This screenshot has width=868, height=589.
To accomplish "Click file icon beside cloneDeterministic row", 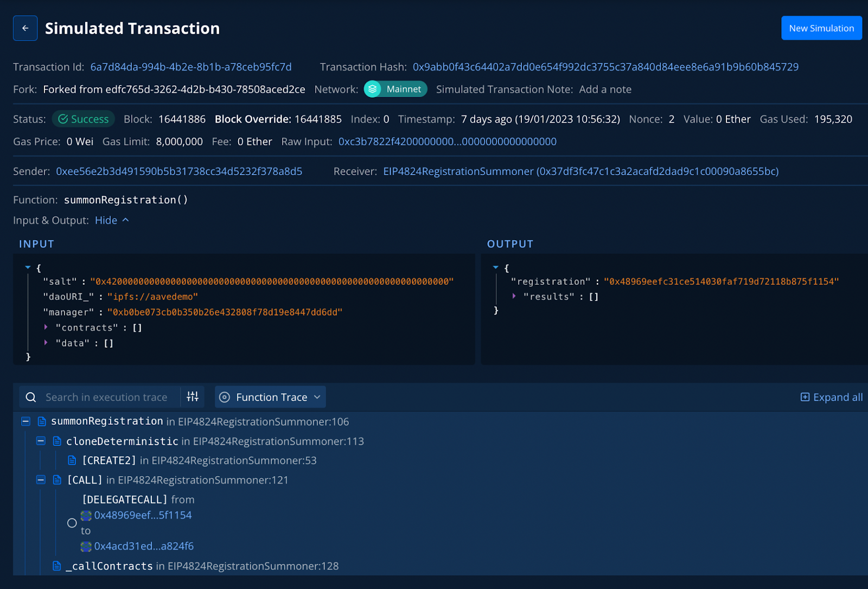I will click(57, 441).
